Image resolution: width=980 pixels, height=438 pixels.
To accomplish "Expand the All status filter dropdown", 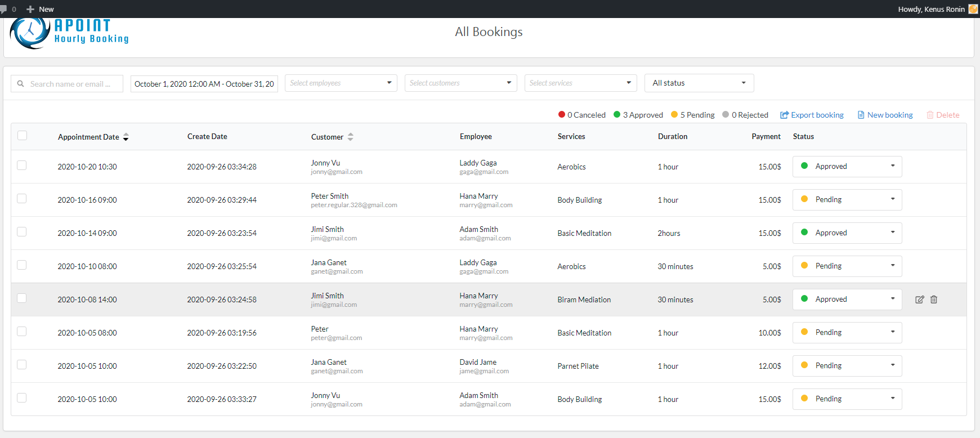I will 699,83.
